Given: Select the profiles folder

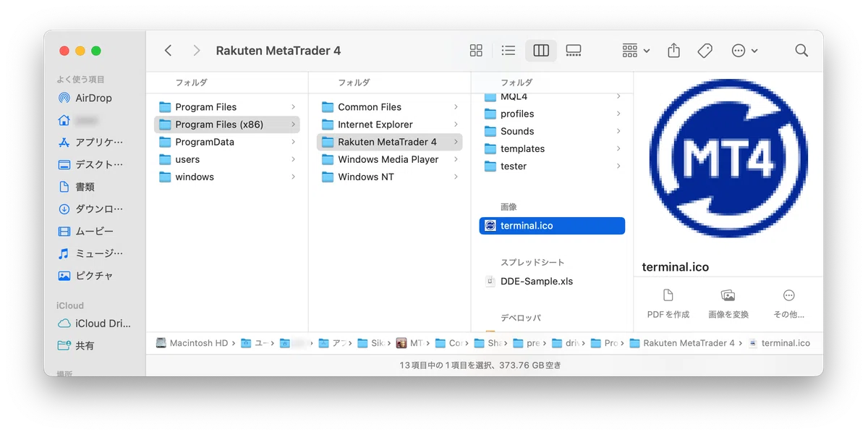Looking at the screenshot, I should pyautogui.click(x=552, y=114).
